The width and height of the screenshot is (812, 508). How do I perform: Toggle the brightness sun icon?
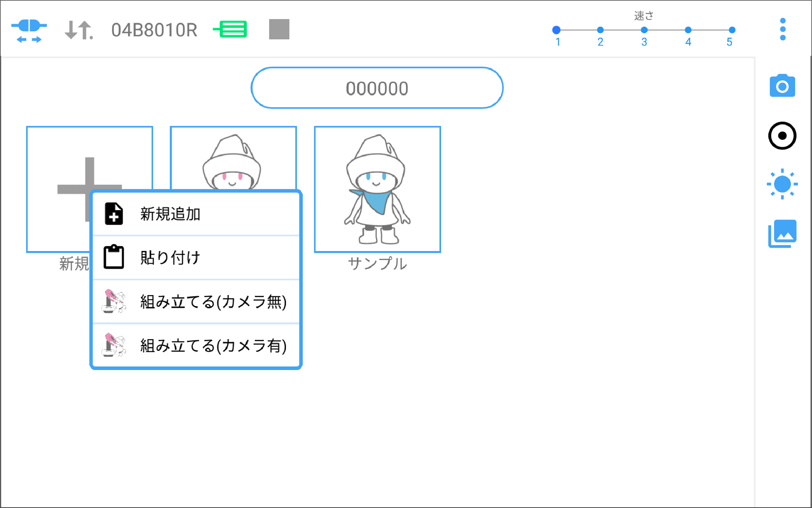pyautogui.click(x=782, y=184)
